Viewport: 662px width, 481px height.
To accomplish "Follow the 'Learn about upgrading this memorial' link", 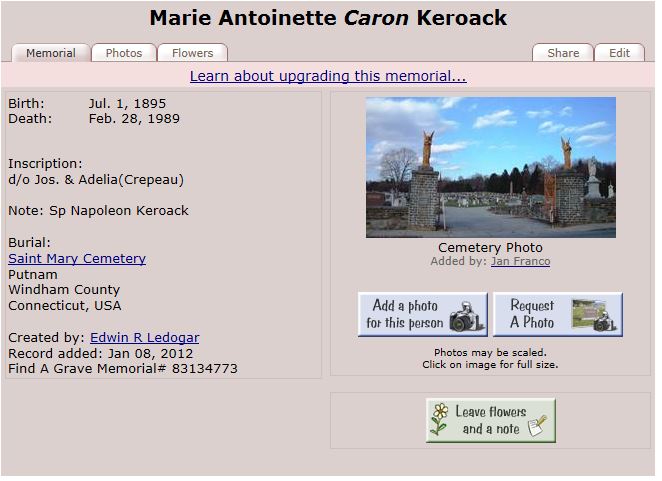I will 328,76.
